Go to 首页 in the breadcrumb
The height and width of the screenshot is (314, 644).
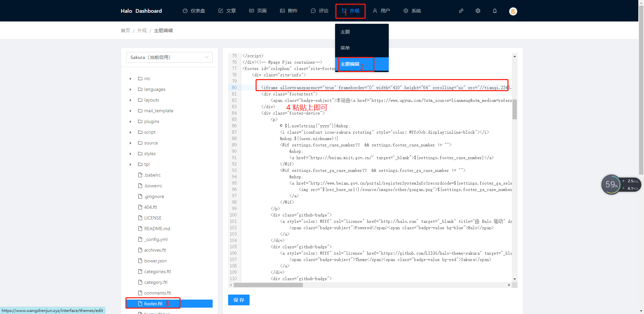[x=125, y=30]
